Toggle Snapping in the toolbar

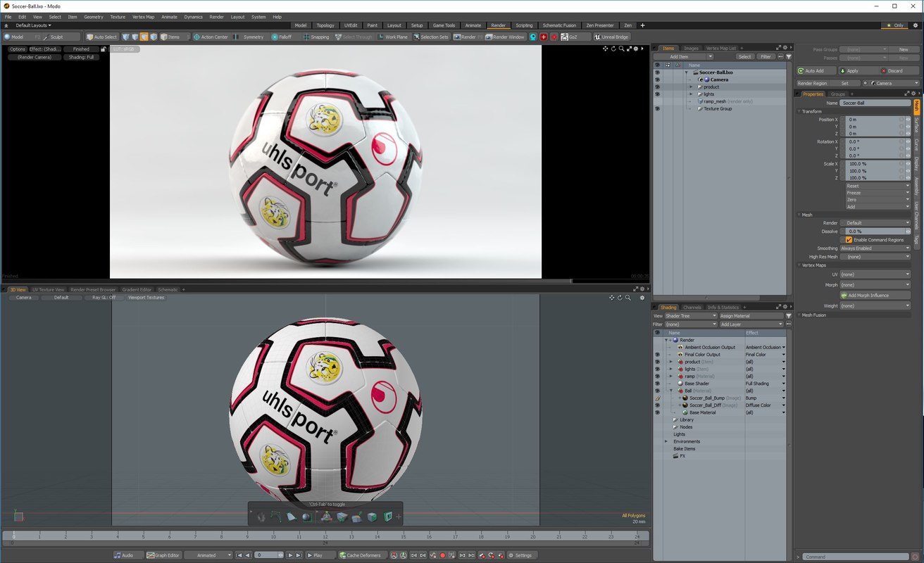pos(315,37)
